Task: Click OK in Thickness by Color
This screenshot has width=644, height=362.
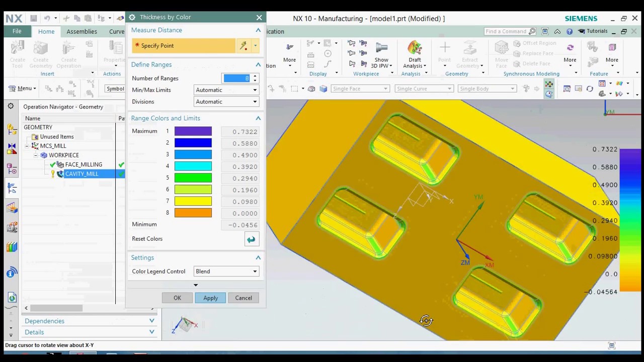Action: click(177, 298)
